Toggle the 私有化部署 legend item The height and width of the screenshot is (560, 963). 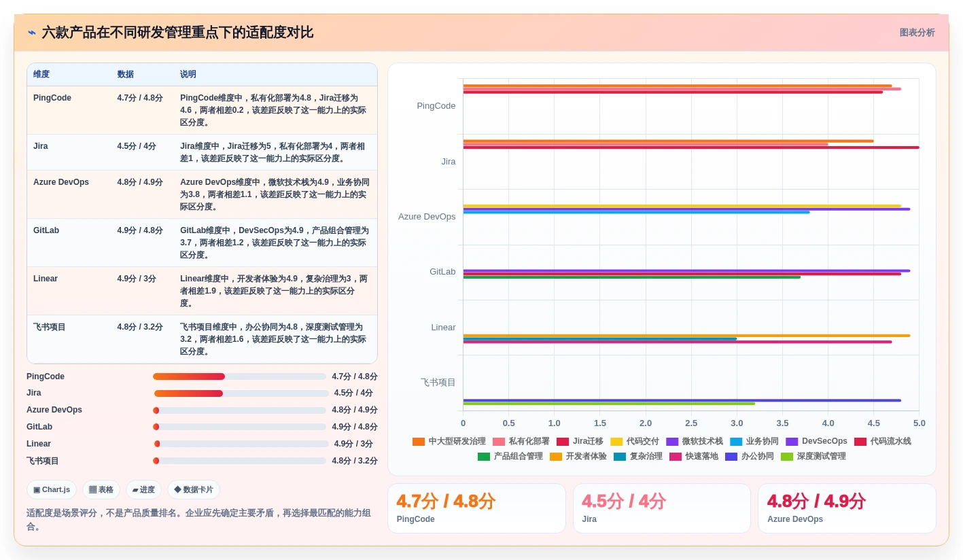pyautogui.click(x=521, y=441)
